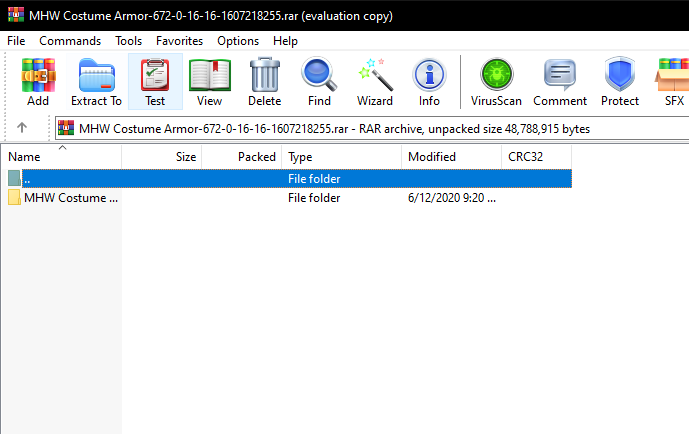Open the Find magnifier tool

point(319,82)
